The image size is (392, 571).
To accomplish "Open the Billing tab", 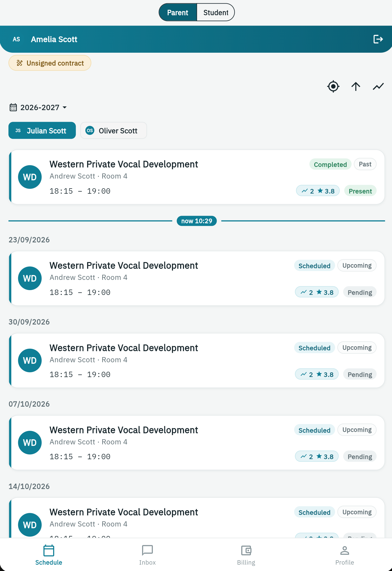I will (x=246, y=555).
